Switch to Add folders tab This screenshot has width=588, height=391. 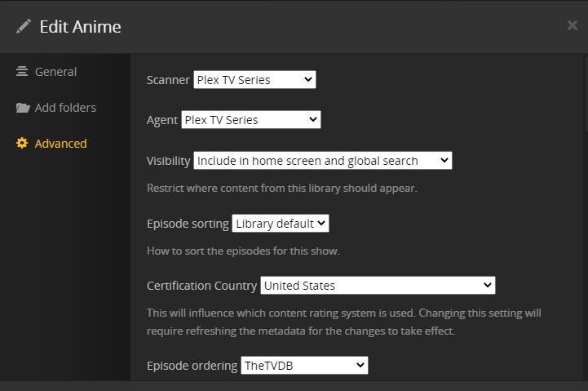pos(65,108)
